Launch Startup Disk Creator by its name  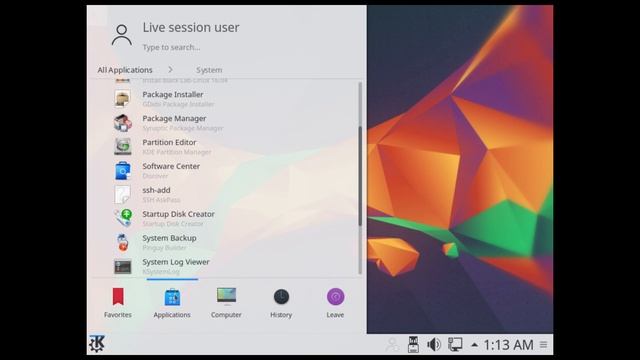(178, 214)
